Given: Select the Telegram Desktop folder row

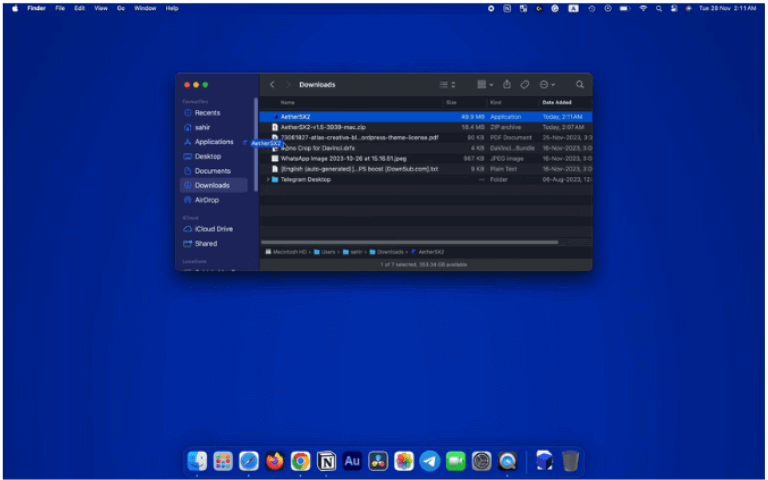Looking at the screenshot, I should pyautogui.click(x=426, y=180).
